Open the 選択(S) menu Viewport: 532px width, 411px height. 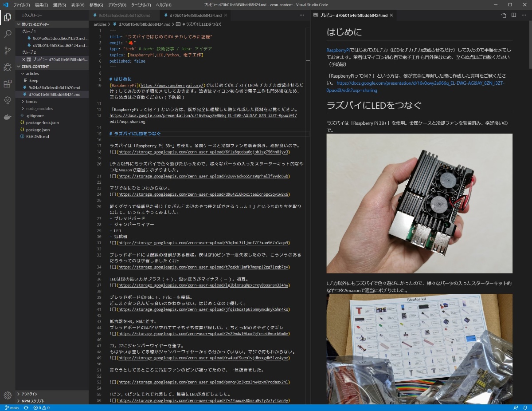(59, 4)
